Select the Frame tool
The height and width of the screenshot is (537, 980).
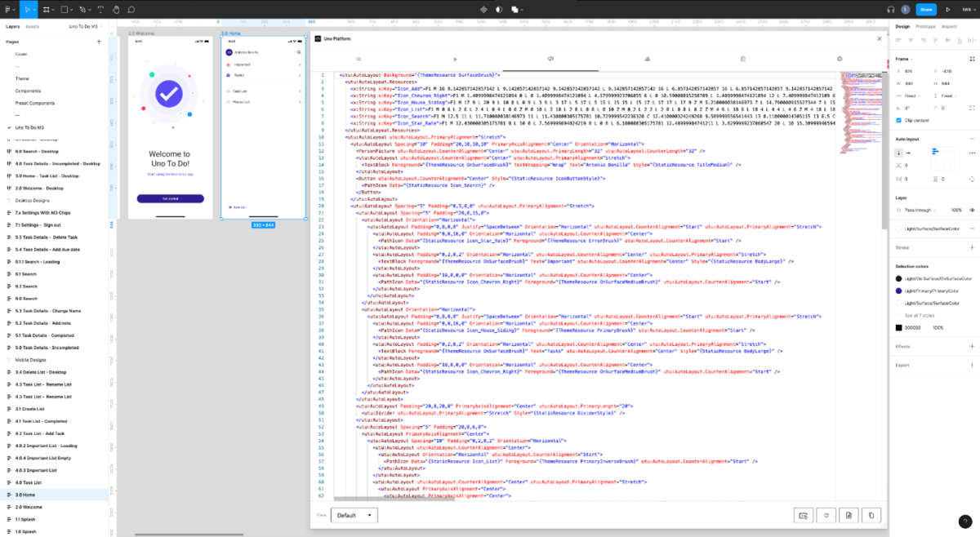[47, 9]
